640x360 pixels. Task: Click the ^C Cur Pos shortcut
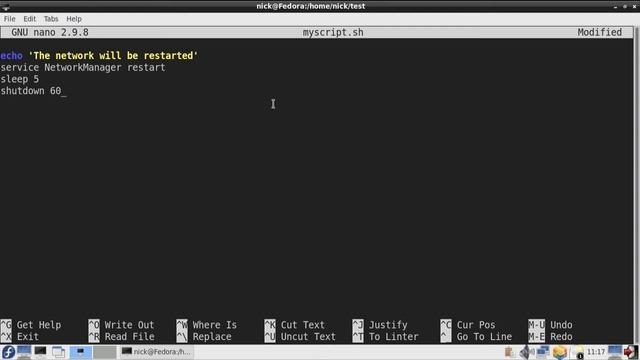point(468,325)
